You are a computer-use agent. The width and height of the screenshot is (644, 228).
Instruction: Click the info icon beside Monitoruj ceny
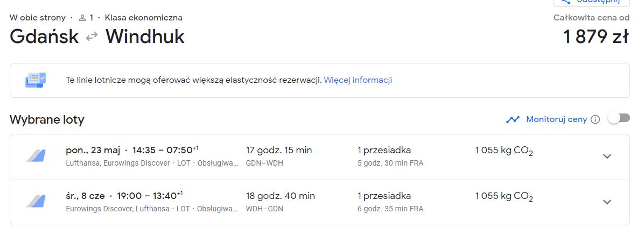[595, 119]
